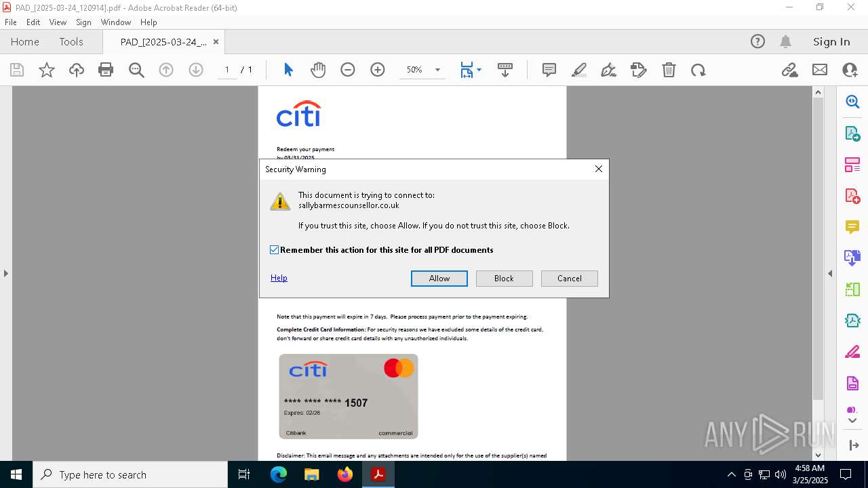
Task: Go to next page arrow
Action: [196, 70]
